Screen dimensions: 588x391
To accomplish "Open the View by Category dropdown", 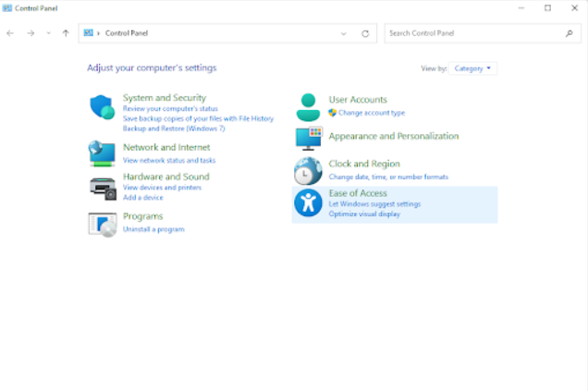I will (x=472, y=68).
